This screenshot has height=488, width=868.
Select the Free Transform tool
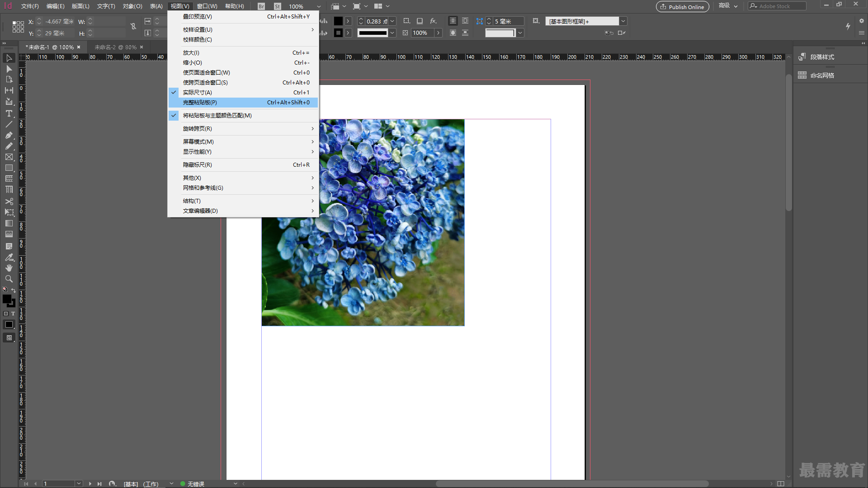point(9,212)
